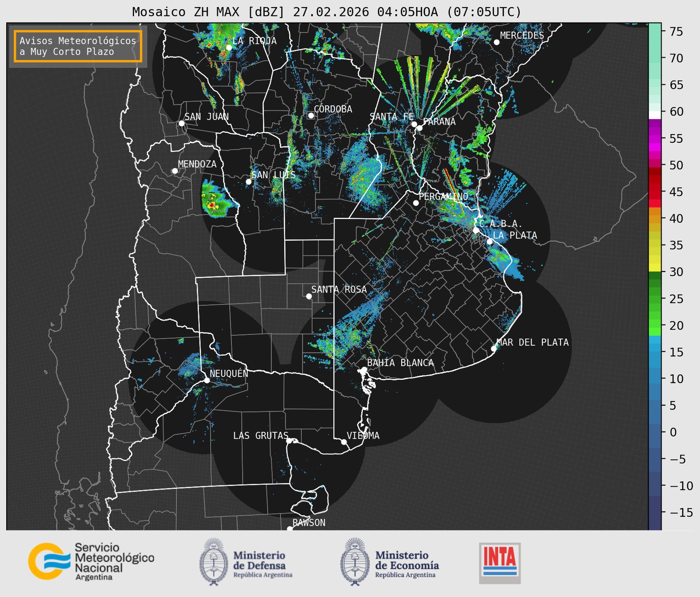Viewport: 700px width, 597px height.
Task: Select the SAN JUAN city marker
Action: click(x=181, y=123)
